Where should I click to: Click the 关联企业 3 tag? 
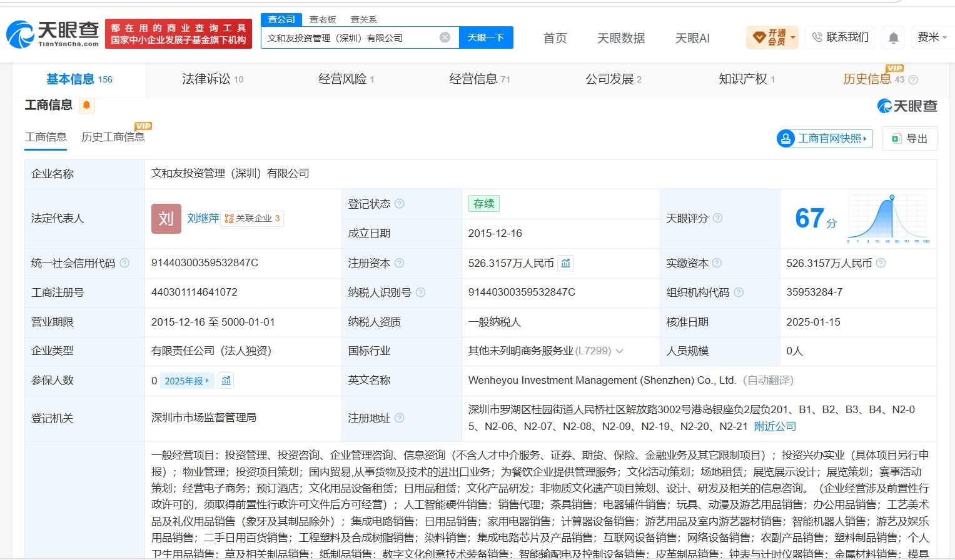click(x=252, y=218)
